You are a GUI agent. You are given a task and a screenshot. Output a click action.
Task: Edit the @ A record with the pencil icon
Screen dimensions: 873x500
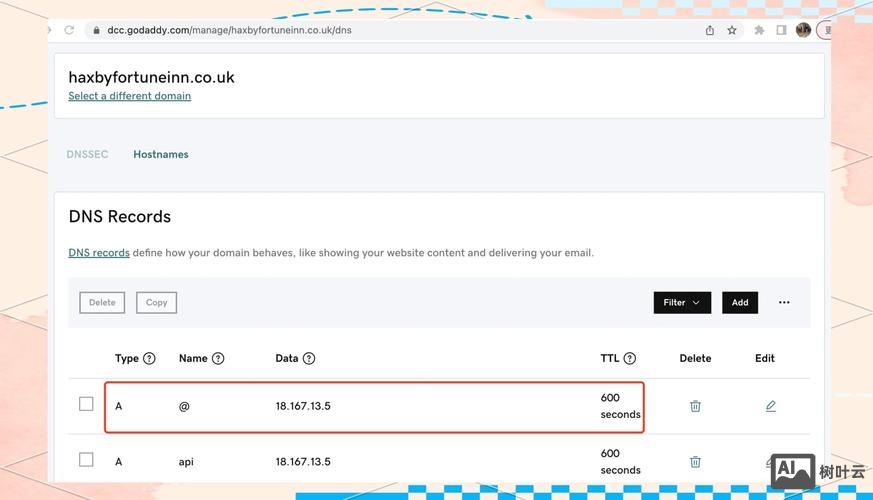click(x=770, y=406)
